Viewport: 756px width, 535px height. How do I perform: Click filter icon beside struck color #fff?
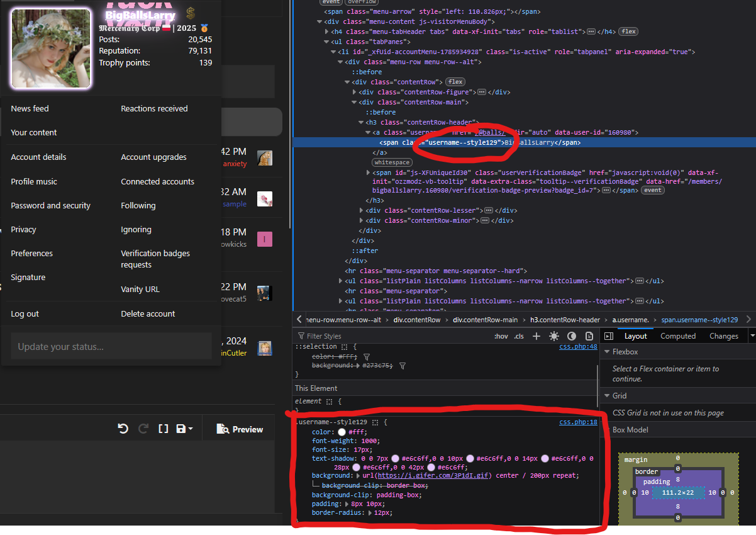point(367,356)
